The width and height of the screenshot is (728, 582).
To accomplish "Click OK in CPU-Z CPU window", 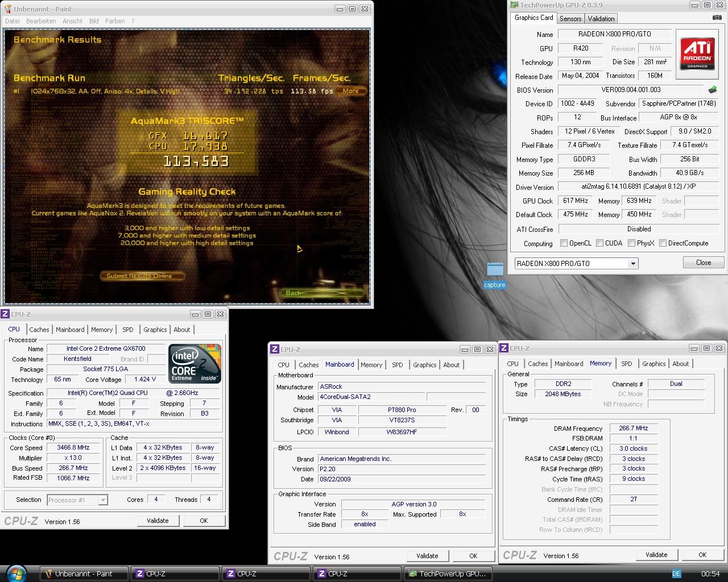I will (204, 521).
